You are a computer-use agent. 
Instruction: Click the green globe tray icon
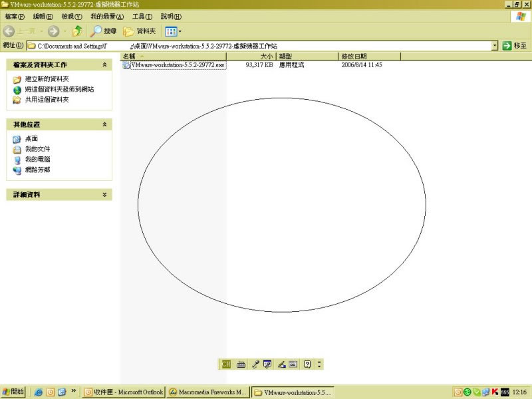coord(467,392)
